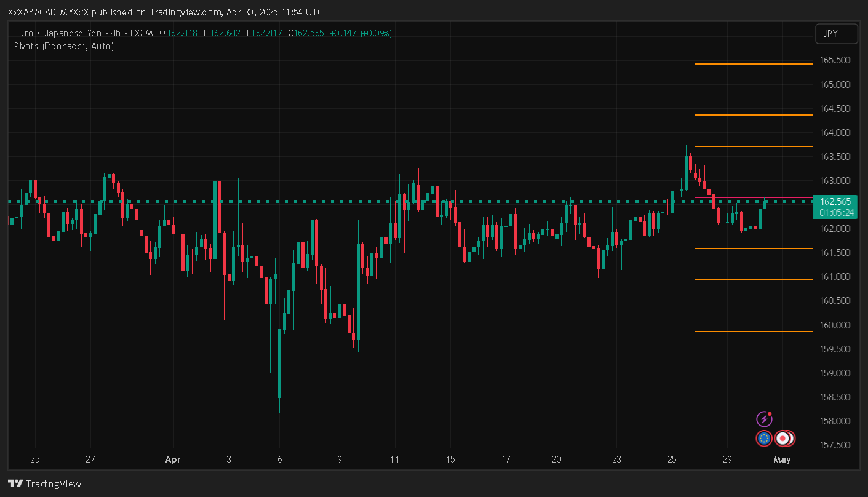Select the 4h interval in the legend
Screen dimensions: 868x497
coord(116,33)
